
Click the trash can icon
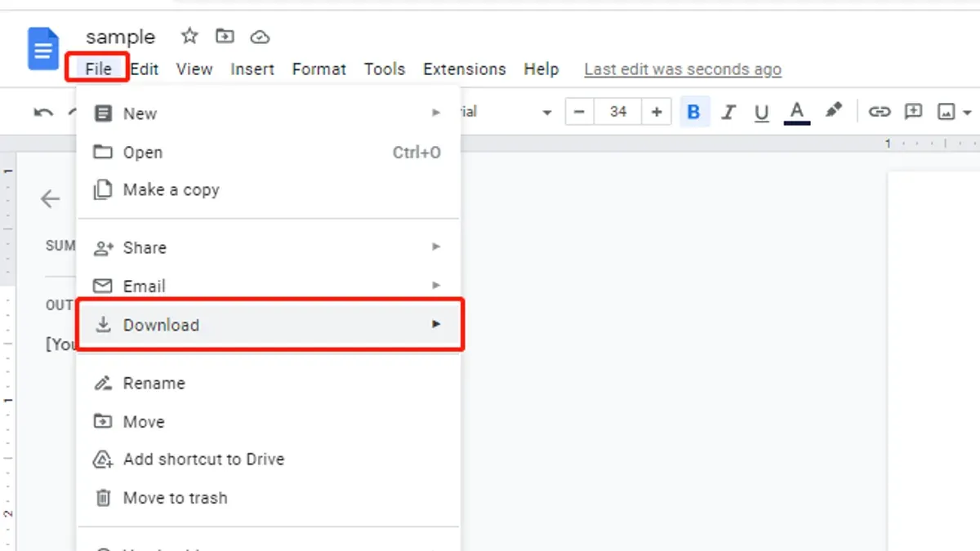103,497
